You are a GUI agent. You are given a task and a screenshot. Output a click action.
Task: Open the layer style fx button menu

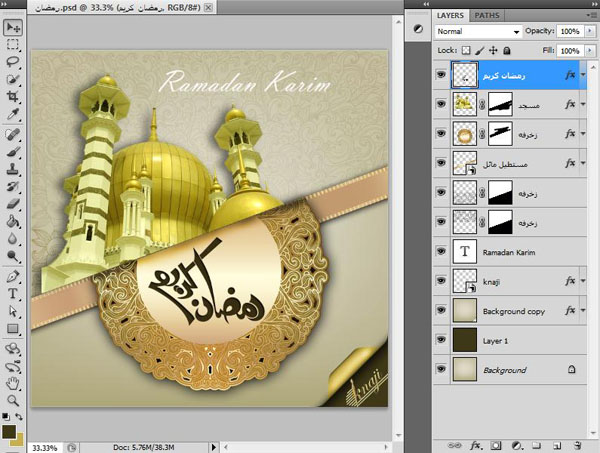click(475, 444)
